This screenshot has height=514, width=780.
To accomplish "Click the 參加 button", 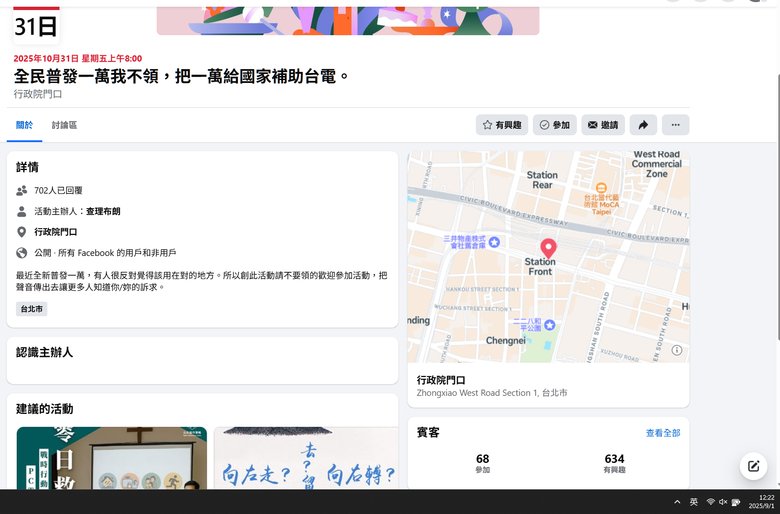I will [555, 125].
